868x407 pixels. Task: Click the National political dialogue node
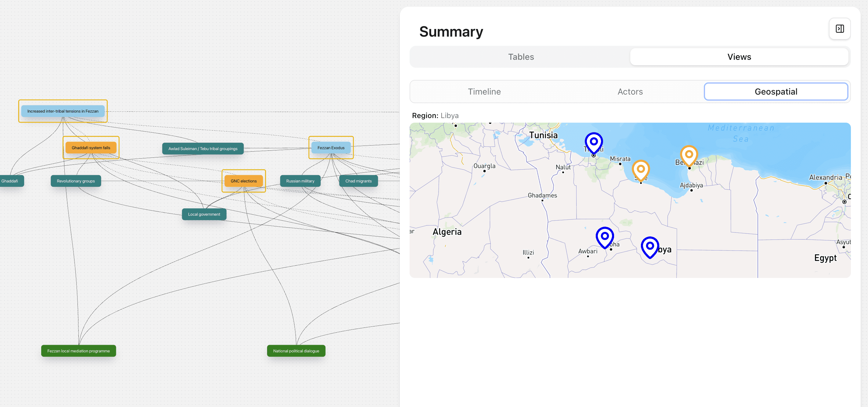tap(296, 351)
